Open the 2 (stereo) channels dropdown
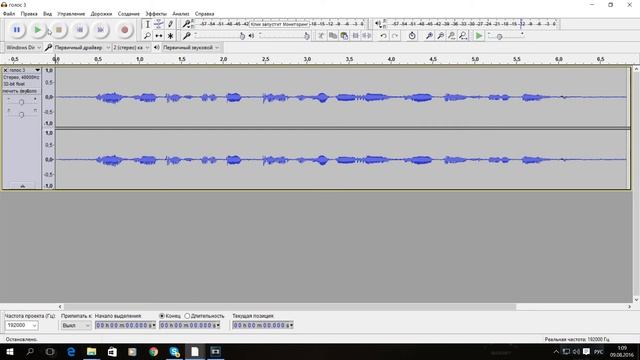Image resolution: width=640 pixels, height=360 pixels. (131, 48)
